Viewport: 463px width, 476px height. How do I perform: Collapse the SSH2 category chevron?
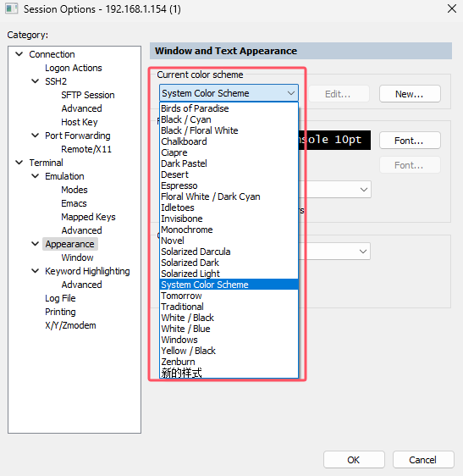36,81
